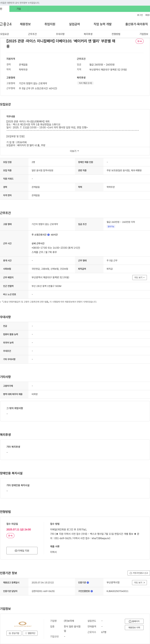Report via 거짓구인광고 신고 button
The height and width of the screenshot is (644, 150).
click(139, 573)
